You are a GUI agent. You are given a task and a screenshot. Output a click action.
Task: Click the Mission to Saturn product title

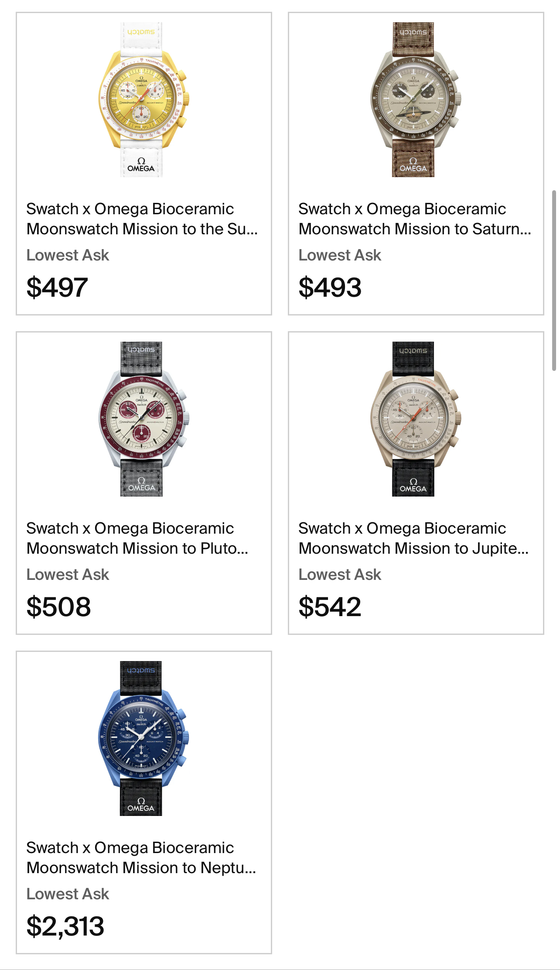[414, 219]
